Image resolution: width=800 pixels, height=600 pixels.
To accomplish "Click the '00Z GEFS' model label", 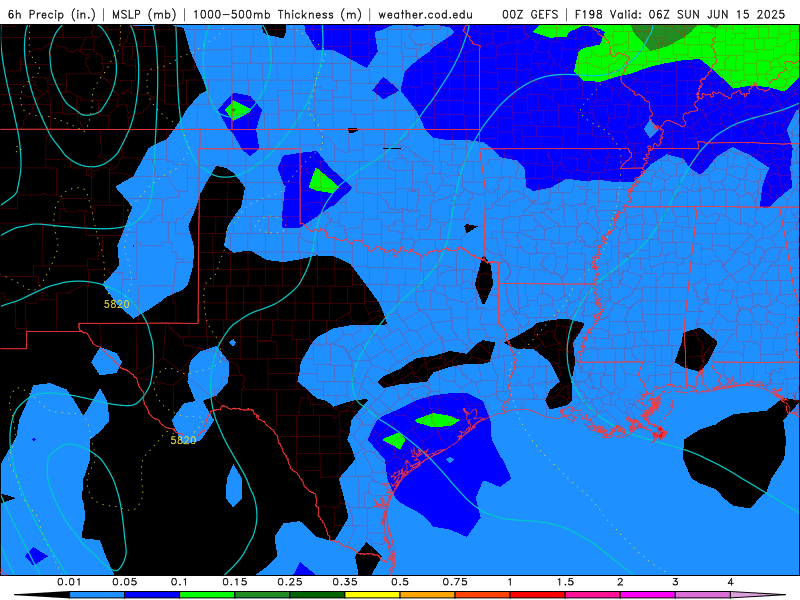I will point(531,14).
